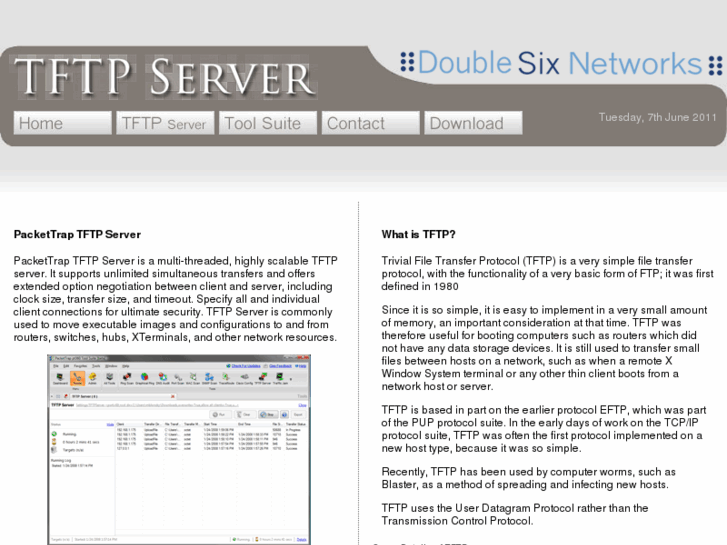Click the paragraph starting "Since it is so simple"

pyautogui.click(x=545, y=348)
